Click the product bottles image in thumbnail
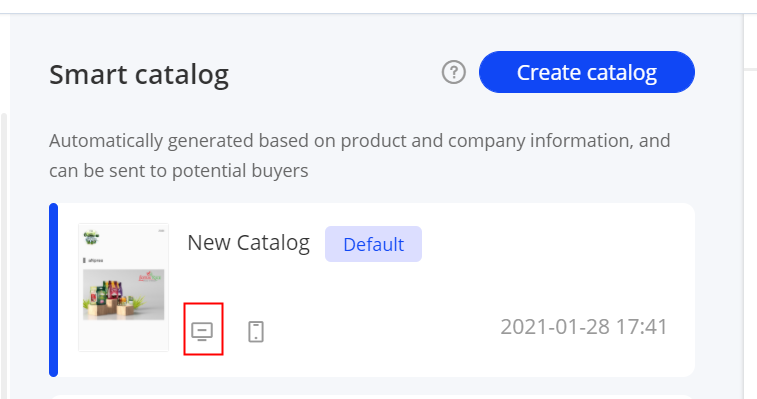 tap(124, 295)
